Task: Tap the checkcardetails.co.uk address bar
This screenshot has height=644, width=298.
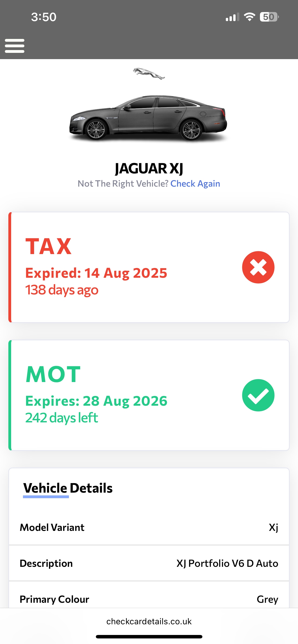Action: (149, 621)
